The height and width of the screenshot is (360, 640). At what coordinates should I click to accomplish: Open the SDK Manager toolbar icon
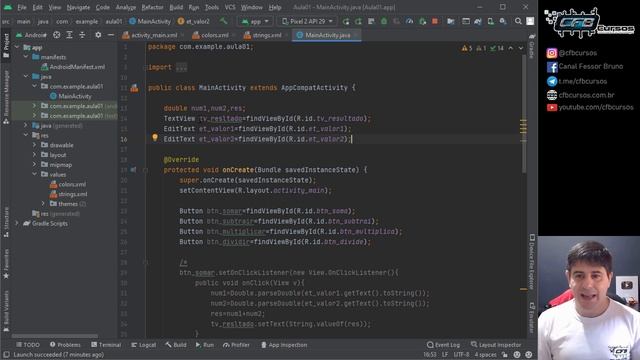tap(503, 21)
